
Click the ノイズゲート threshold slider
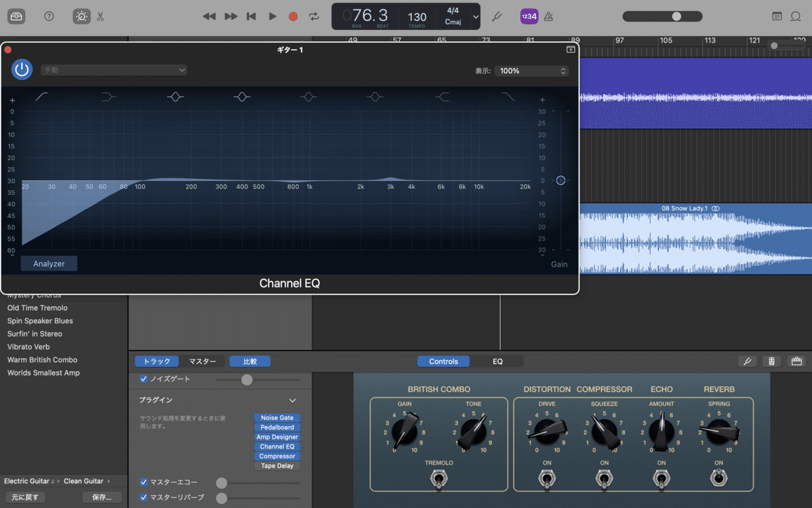point(257,380)
